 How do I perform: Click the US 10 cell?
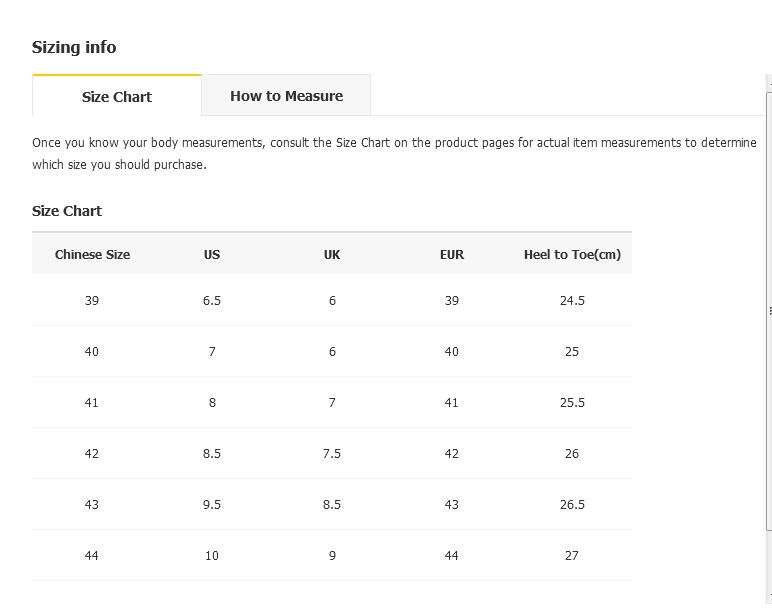click(x=212, y=555)
